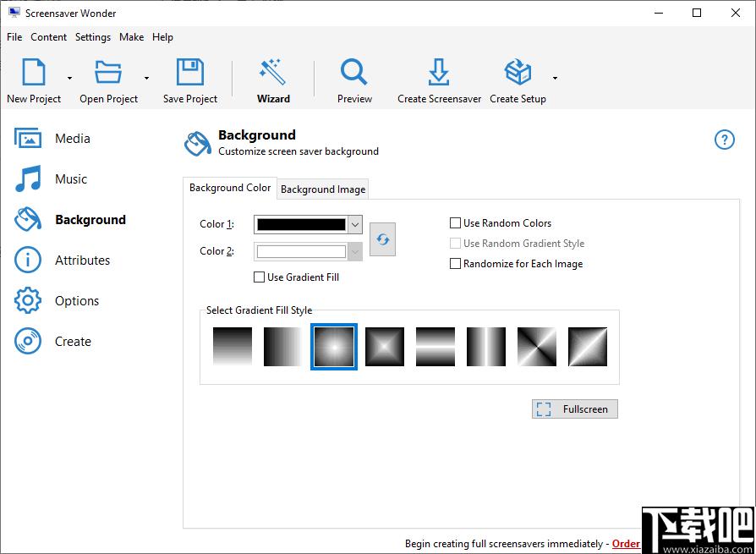
Task: Enable the Use Gradient Fill checkbox
Action: [260, 277]
